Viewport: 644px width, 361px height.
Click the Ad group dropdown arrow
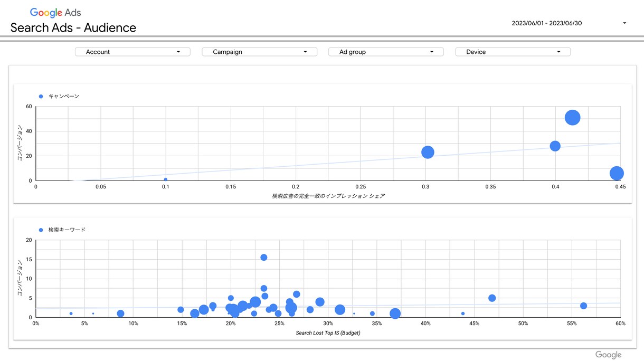pyautogui.click(x=432, y=52)
